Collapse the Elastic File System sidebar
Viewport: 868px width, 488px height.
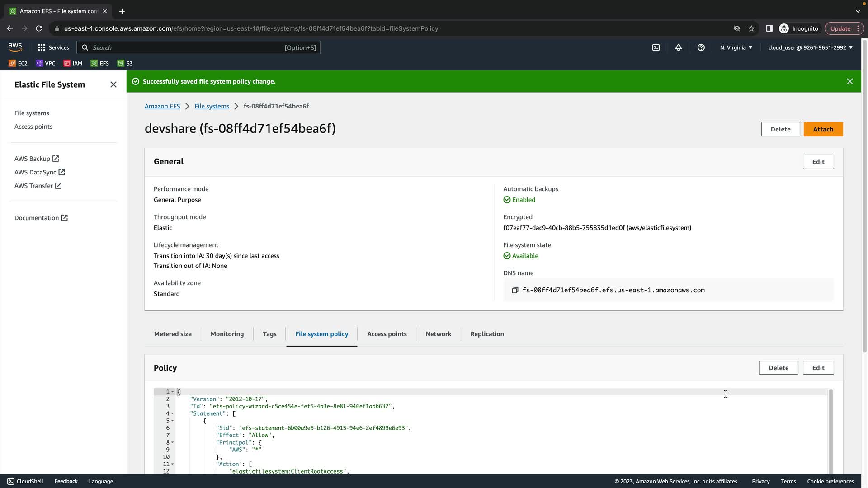coord(113,84)
